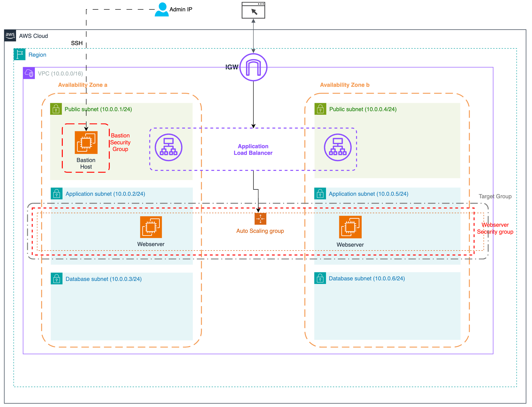Click the Application subnet (10.0.0.5/24) label
Image resolution: width=532 pixels, height=407 pixels.
(x=369, y=194)
